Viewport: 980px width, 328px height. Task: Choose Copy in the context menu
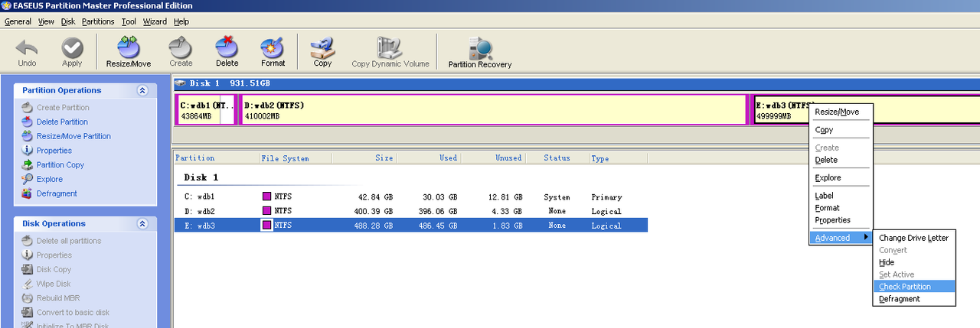point(840,130)
